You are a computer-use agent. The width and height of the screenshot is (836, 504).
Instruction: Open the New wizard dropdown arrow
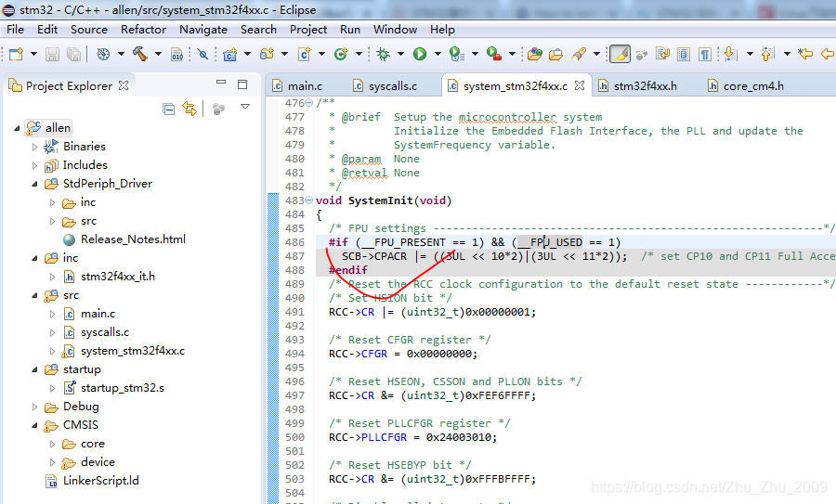(33, 54)
